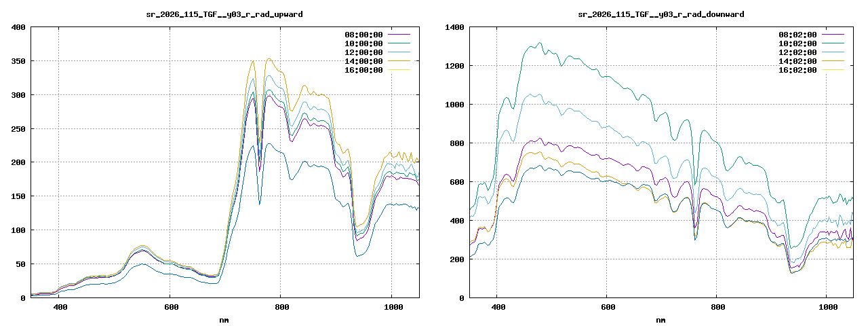Select the 14:00:00 legend entry
The image size is (868, 326).
(363, 61)
